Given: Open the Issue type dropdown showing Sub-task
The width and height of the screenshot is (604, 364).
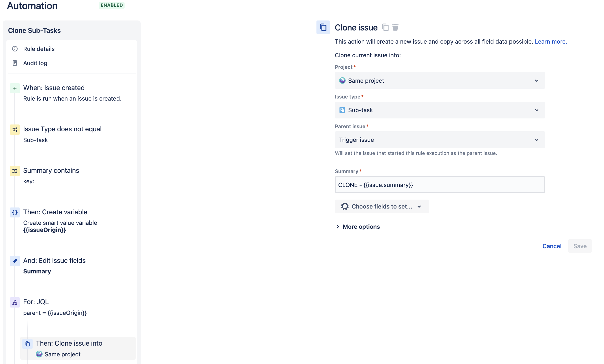Looking at the screenshot, I should [439, 110].
